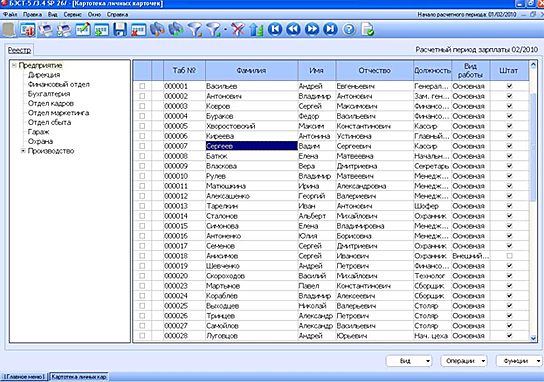This screenshot has width=544, height=382.
Task: Select Дирекция in department tree
Action: [44, 75]
